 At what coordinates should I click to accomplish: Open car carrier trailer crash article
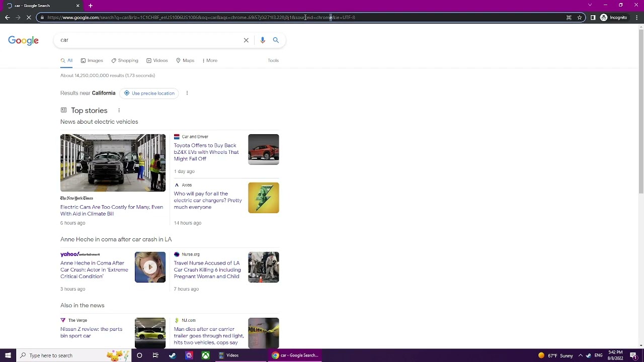pyautogui.click(x=209, y=335)
